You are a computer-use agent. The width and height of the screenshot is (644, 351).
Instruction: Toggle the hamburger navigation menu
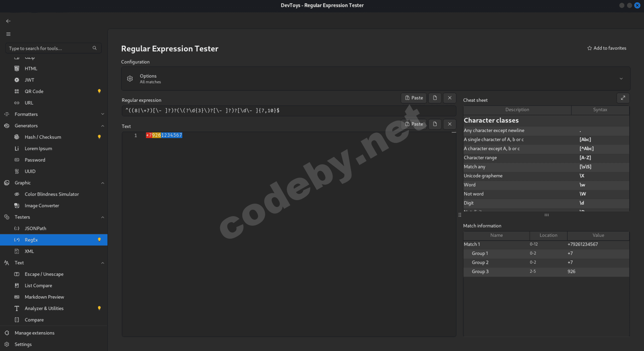coord(8,34)
